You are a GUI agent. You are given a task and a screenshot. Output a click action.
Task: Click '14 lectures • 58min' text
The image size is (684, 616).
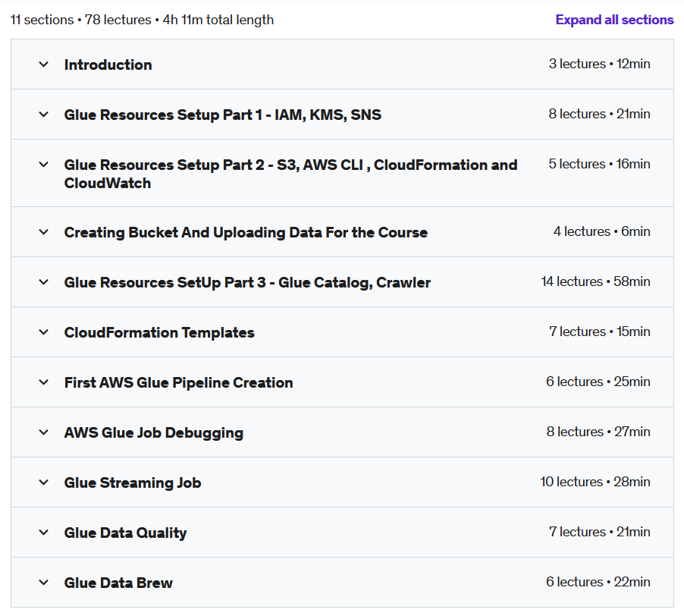[x=595, y=281]
